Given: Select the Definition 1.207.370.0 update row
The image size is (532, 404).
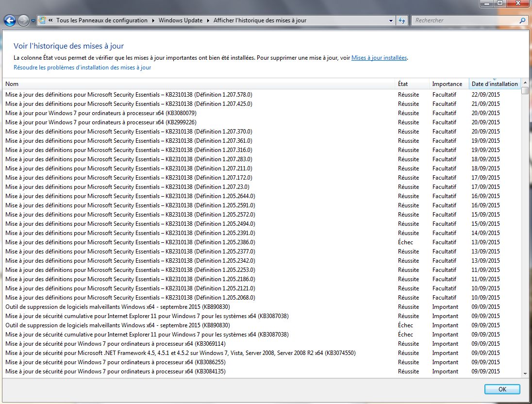Looking at the screenshot, I should pos(261,132).
